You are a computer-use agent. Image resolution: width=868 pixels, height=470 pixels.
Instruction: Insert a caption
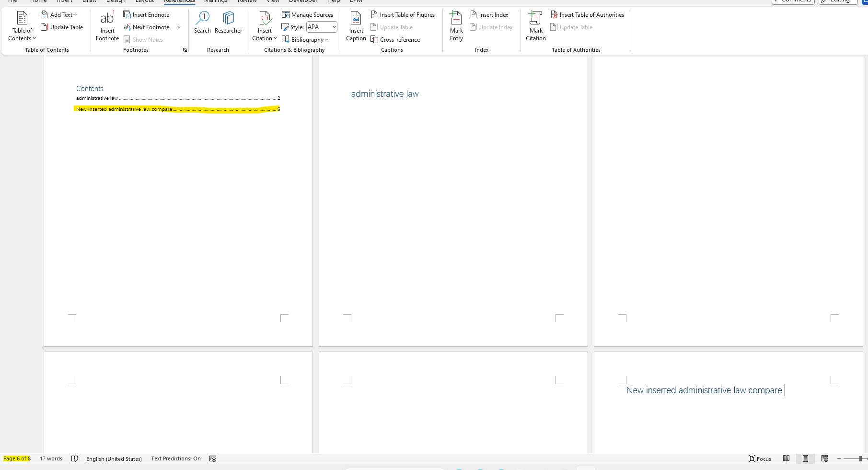click(355, 26)
